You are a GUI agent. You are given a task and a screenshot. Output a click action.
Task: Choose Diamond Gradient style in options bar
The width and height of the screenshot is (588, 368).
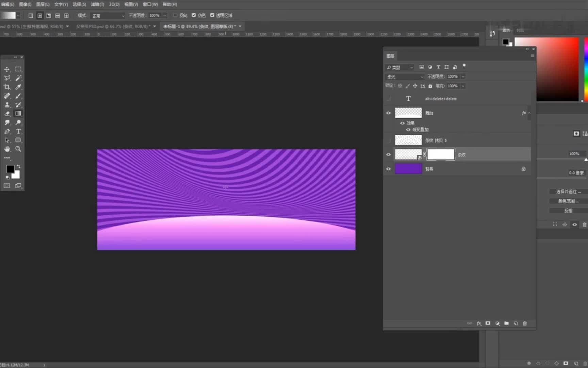(66, 16)
